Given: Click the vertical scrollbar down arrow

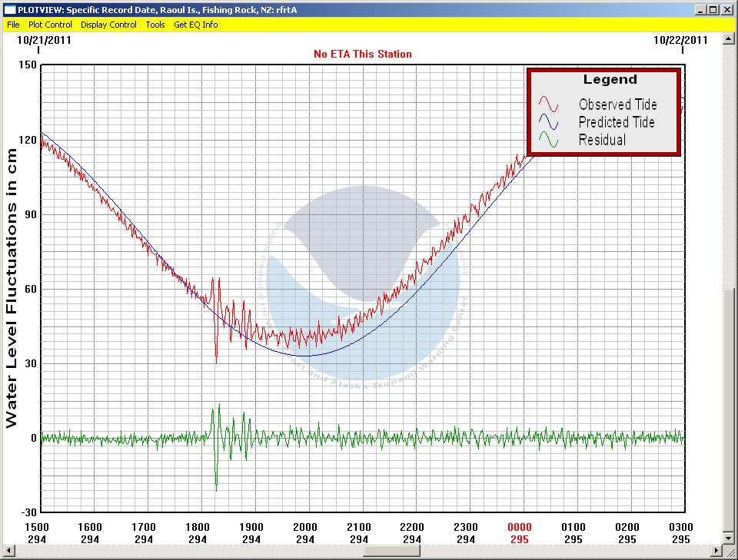Looking at the screenshot, I should [729, 538].
